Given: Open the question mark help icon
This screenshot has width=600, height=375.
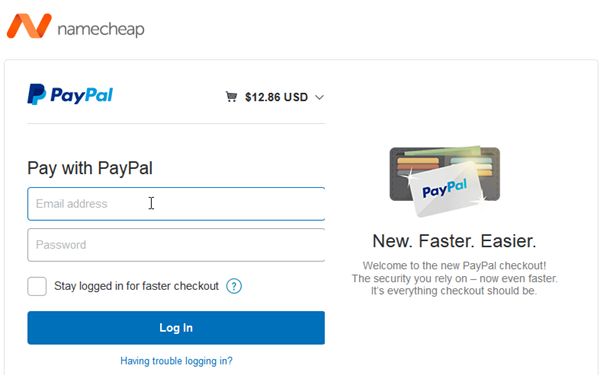Looking at the screenshot, I should point(234,286).
